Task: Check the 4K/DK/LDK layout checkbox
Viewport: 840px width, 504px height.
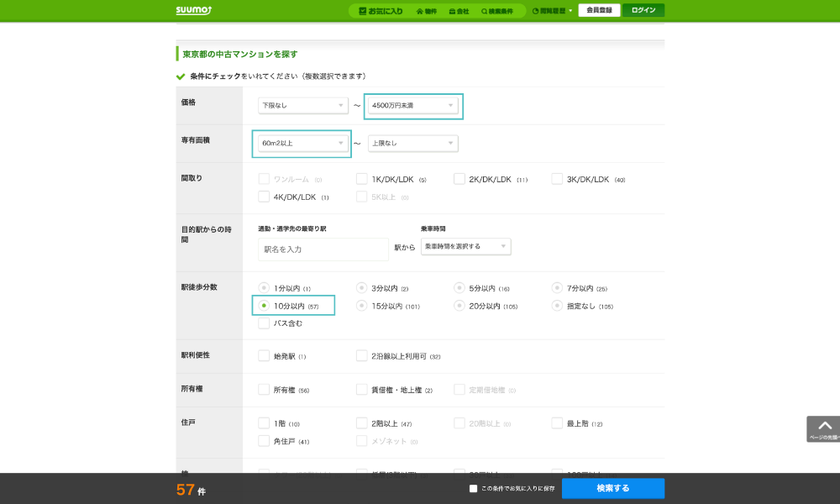Action: click(x=264, y=197)
